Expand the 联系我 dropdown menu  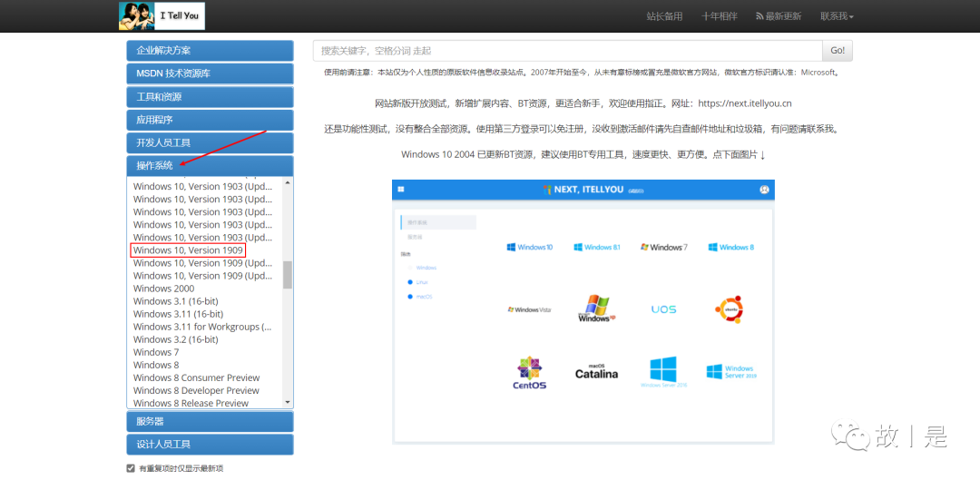point(837,16)
